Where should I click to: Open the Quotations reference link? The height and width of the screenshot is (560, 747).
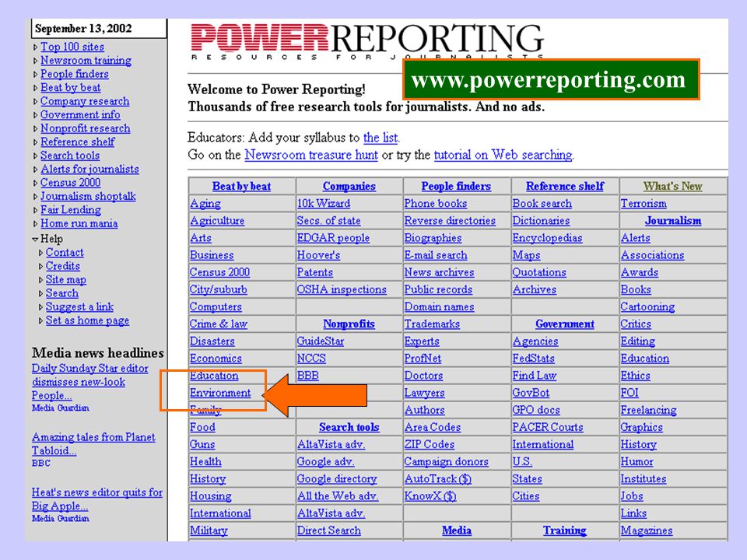pos(539,272)
